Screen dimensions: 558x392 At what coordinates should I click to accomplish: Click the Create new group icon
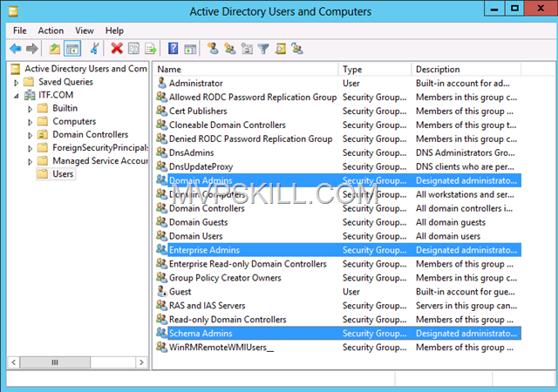(x=230, y=49)
